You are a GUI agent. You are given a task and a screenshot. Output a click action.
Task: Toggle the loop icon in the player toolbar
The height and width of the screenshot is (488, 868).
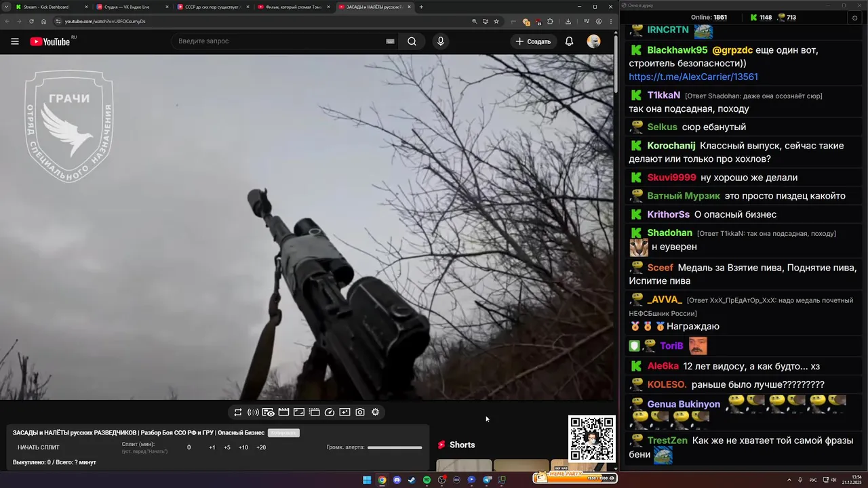[x=238, y=412]
